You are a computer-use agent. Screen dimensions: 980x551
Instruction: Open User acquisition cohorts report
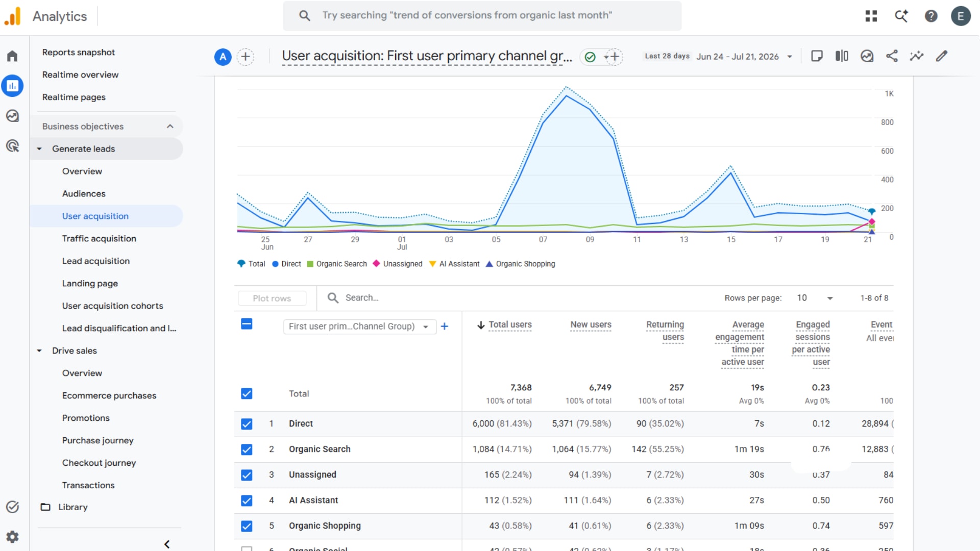(x=113, y=306)
